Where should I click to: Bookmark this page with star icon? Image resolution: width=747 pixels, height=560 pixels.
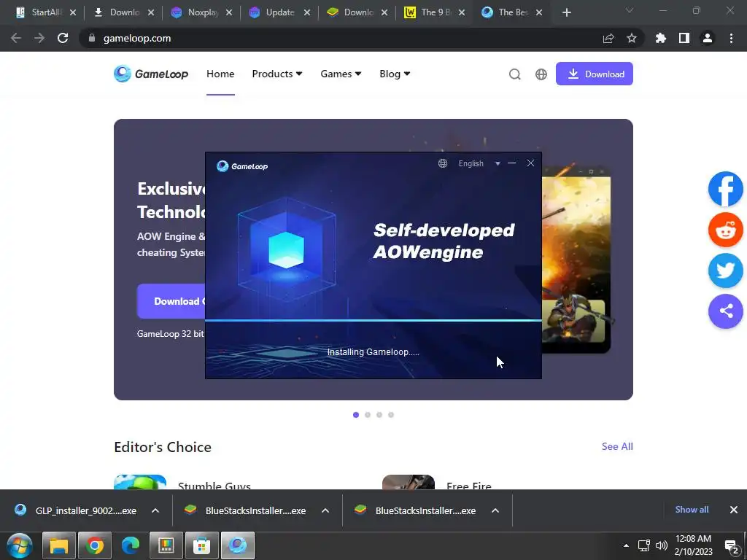(632, 38)
